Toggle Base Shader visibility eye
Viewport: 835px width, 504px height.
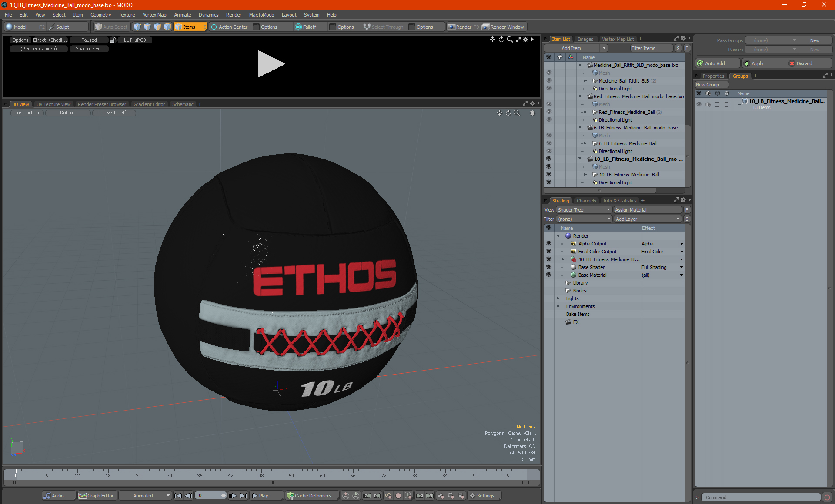548,267
